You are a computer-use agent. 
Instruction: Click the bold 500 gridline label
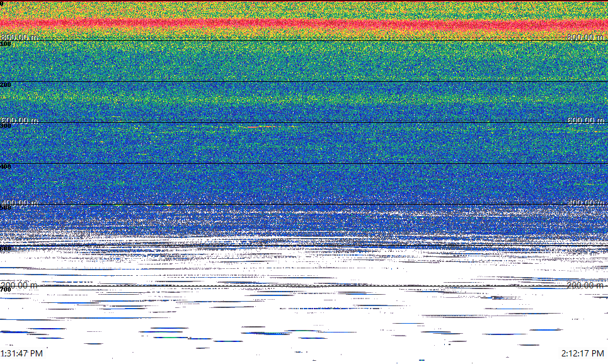6,207
